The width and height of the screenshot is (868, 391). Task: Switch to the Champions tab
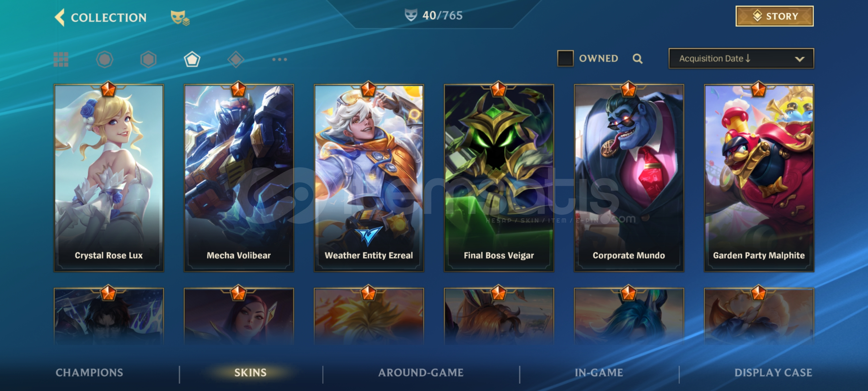point(89,373)
